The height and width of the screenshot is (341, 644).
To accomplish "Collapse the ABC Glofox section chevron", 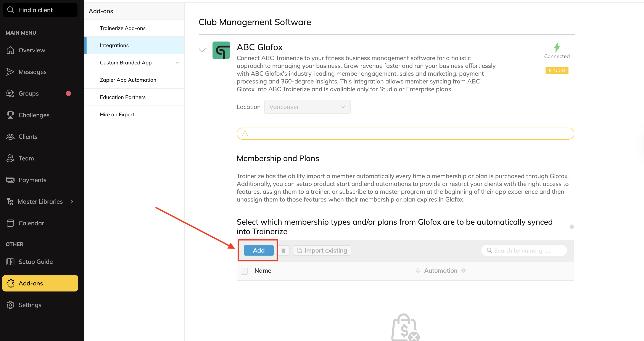I will 202,50.
